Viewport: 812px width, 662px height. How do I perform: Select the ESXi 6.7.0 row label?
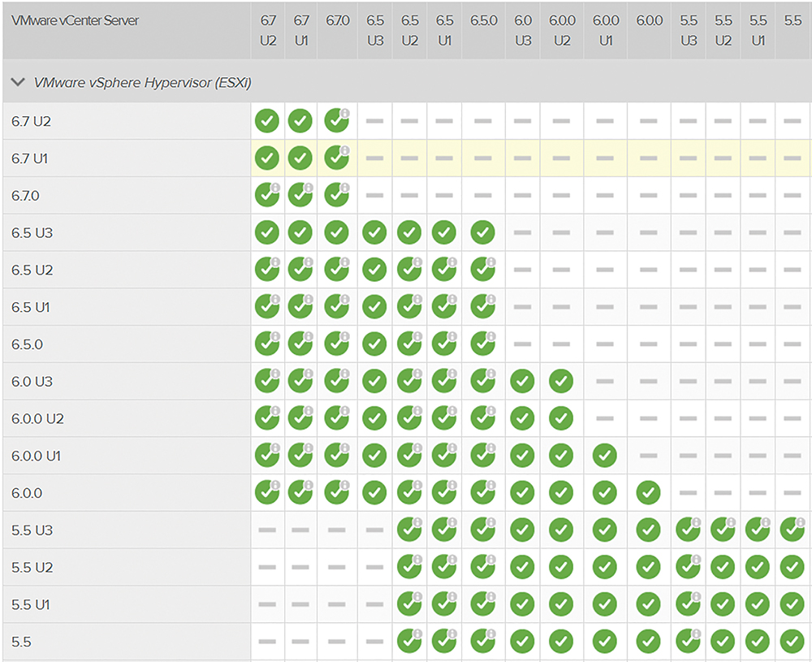click(25, 196)
